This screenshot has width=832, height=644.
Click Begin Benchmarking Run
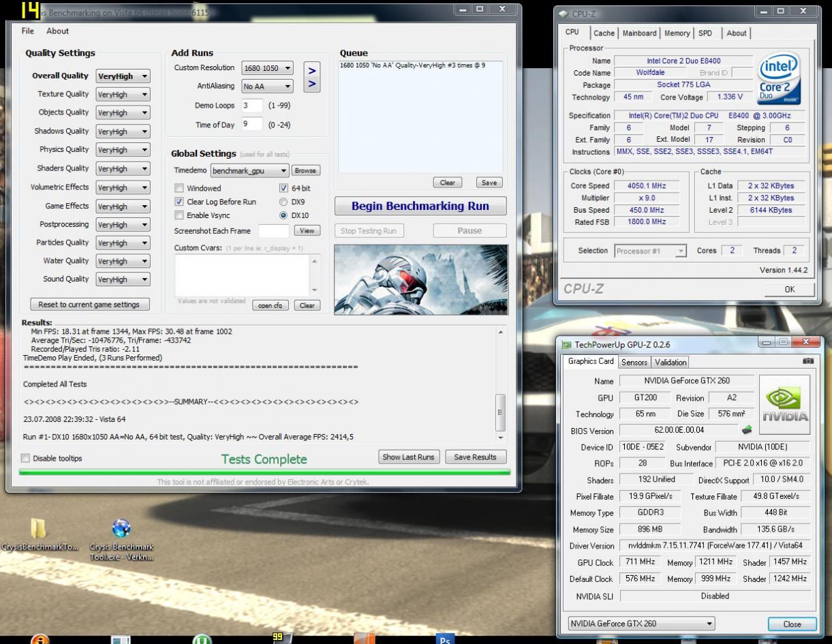click(420, 206)
